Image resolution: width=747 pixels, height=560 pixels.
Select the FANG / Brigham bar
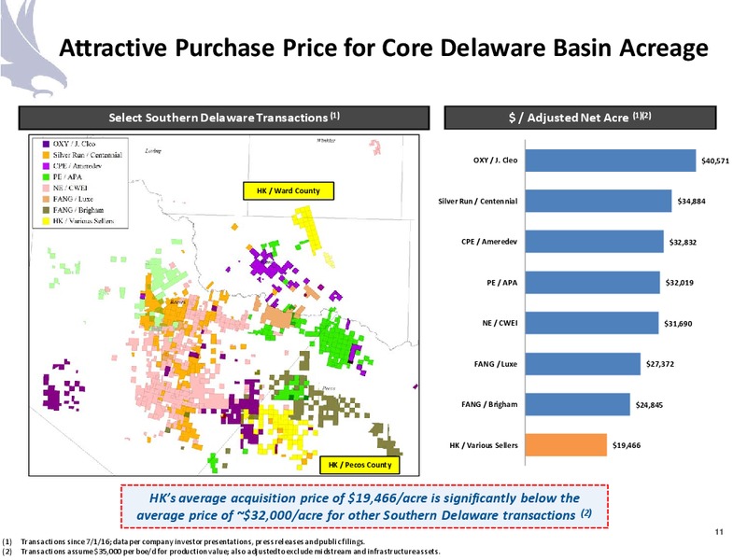(577, 404)
